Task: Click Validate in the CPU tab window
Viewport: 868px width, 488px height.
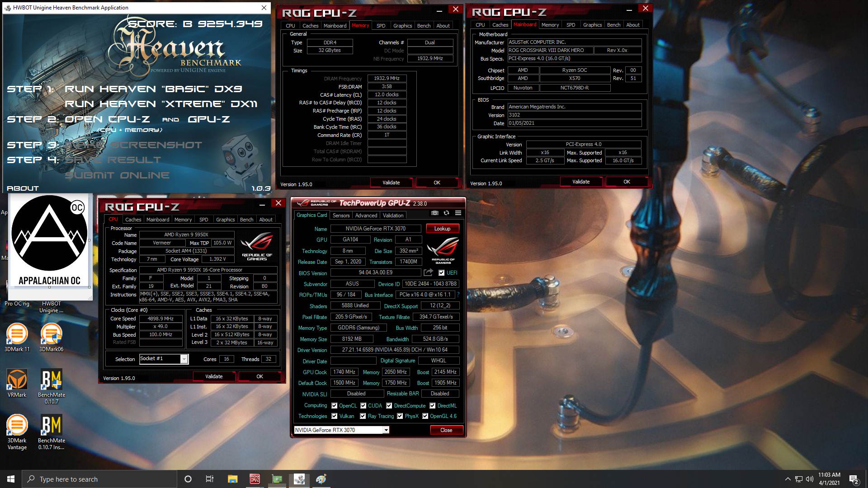Action: [x=214, y=376]
